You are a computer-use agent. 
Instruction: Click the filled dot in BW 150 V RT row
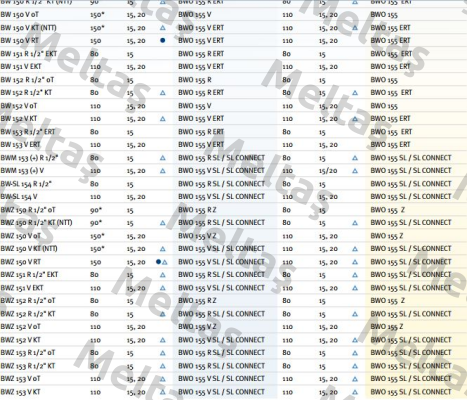[163, 40]
